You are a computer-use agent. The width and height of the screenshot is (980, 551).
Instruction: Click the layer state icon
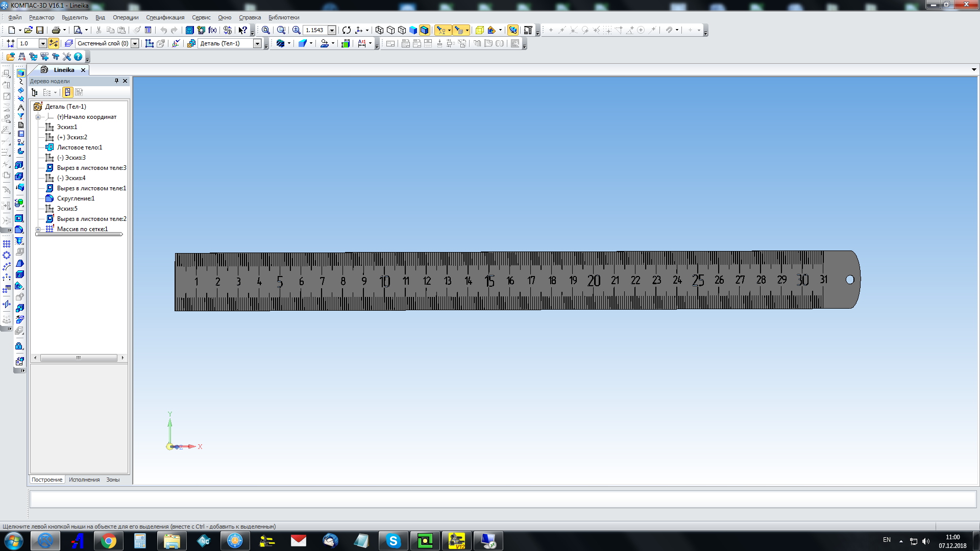pos(69,43)
